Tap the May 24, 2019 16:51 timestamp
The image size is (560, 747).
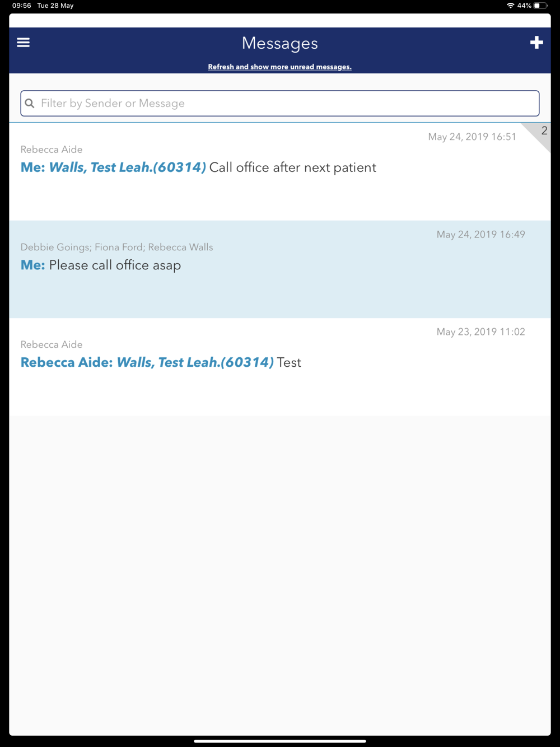pos(472,137)
